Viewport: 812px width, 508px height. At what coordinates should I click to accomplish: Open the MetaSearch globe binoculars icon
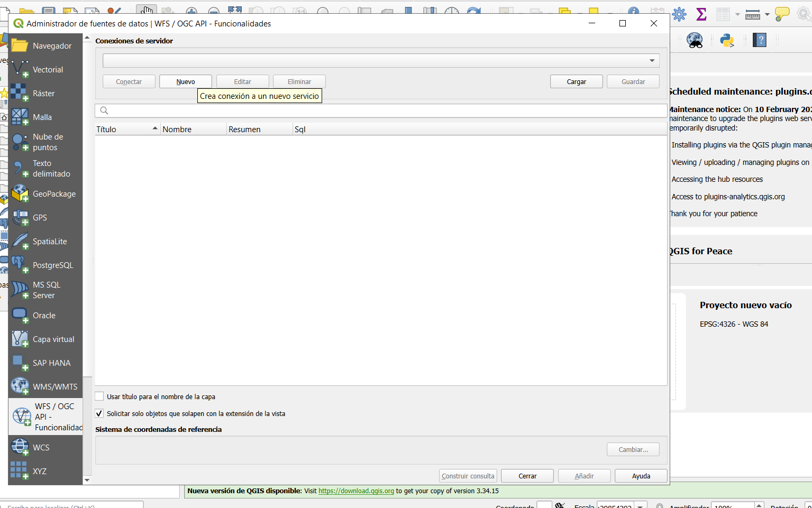tap(695, 40)
